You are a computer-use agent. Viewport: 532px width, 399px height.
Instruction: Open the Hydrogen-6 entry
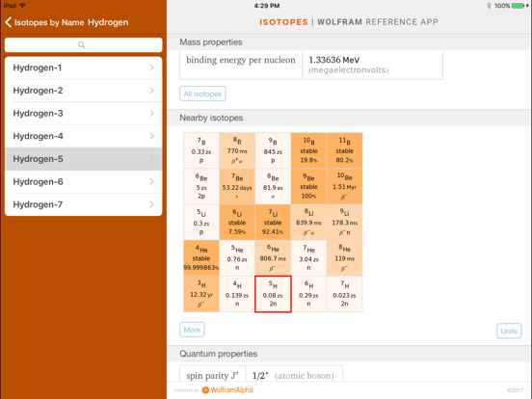[84, 181]
